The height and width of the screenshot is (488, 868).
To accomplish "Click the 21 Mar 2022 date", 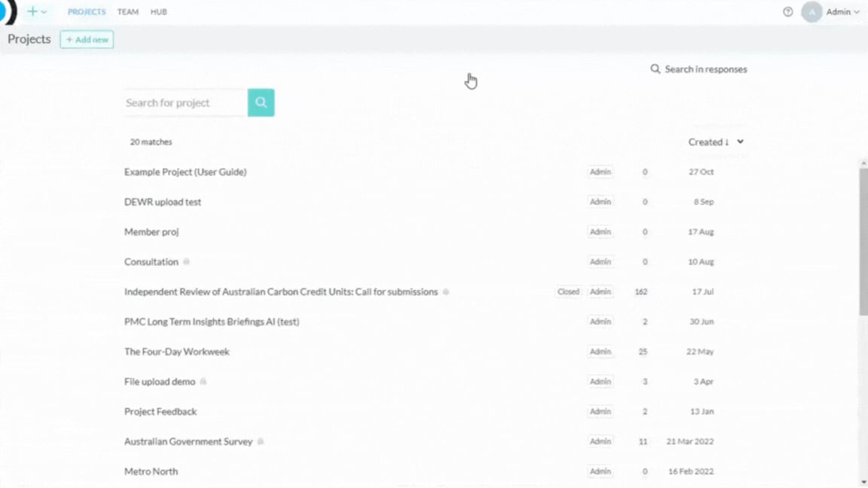I will [689, 441].
